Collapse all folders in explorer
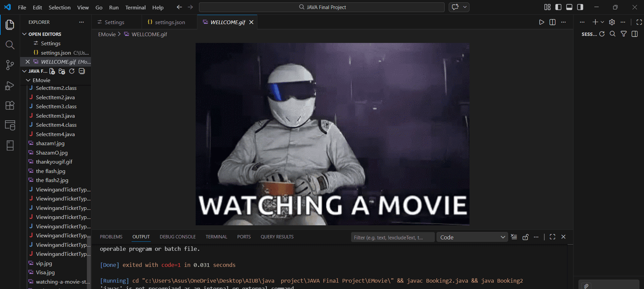The width and height of the screenshot is (644, 289). (x=82, y=71)
